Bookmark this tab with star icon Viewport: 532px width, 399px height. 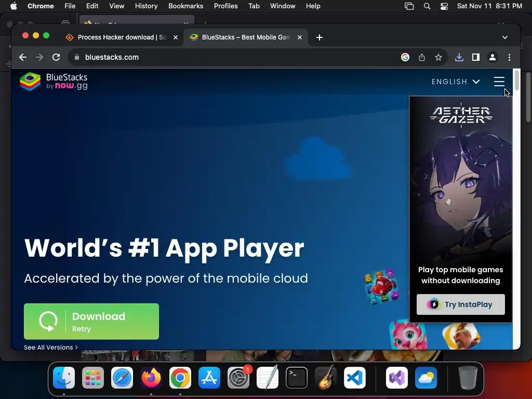click(x=438, y=57)
